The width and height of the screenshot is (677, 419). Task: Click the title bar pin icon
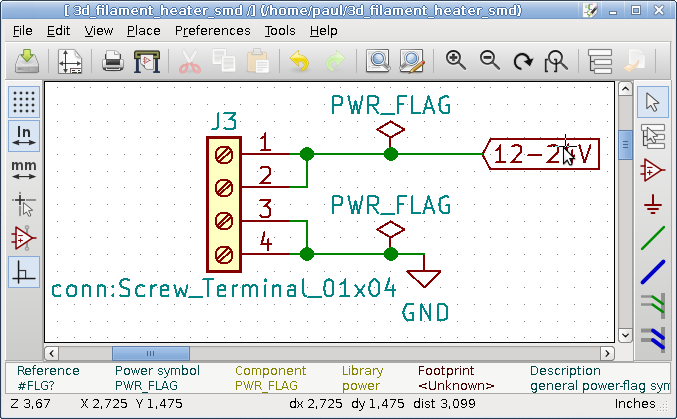(x=589, y=10)
